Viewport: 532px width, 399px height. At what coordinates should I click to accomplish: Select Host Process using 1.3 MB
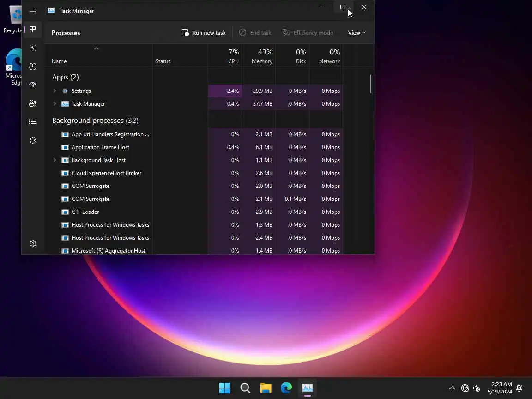coord(193,224)
